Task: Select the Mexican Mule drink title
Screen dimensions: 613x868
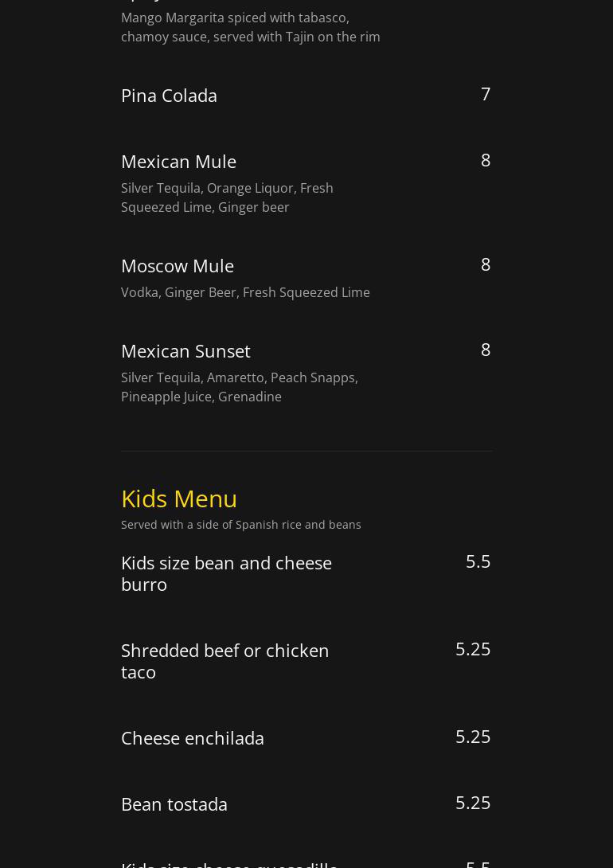Action: 178,162
